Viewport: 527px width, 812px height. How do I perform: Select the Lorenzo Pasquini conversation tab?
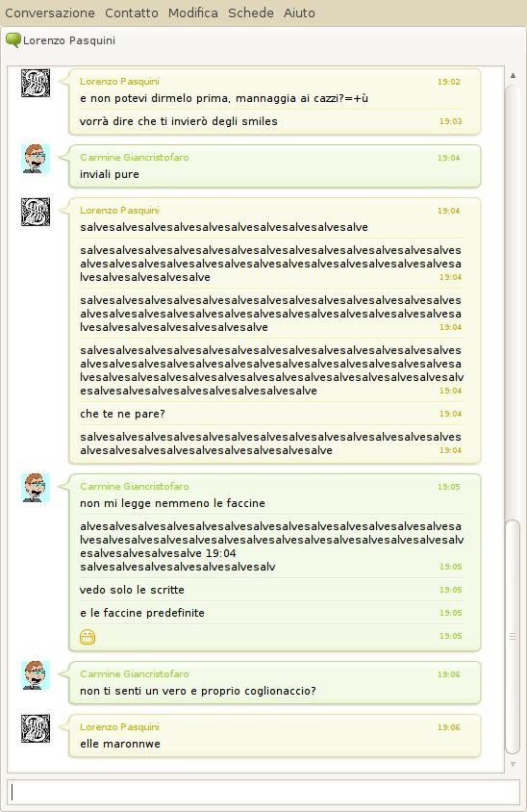61,40
